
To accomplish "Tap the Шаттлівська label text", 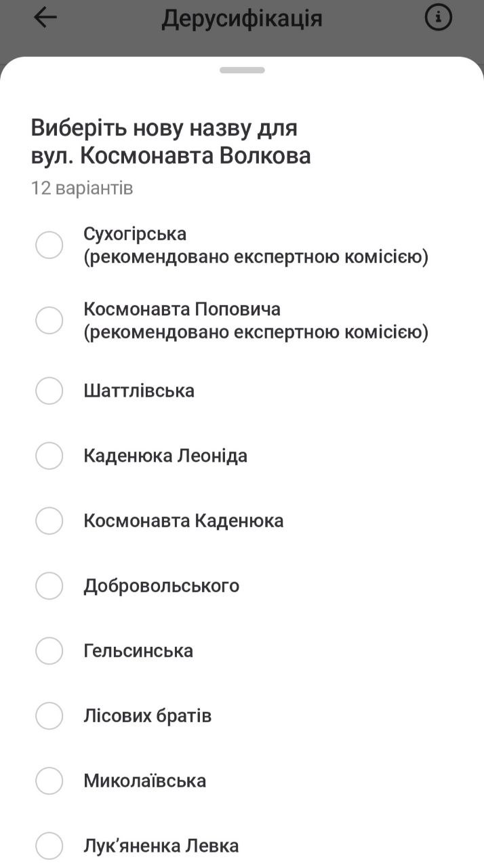I will [x=139, y=391].
